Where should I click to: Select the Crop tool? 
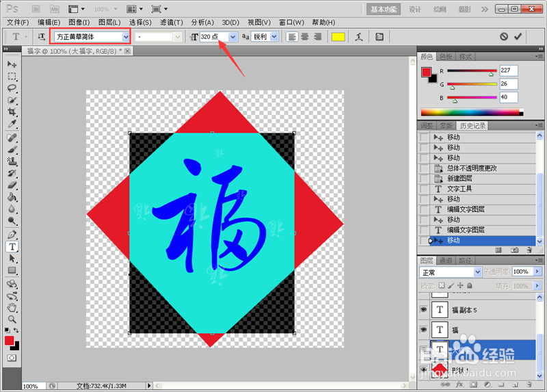coord(12,112)
